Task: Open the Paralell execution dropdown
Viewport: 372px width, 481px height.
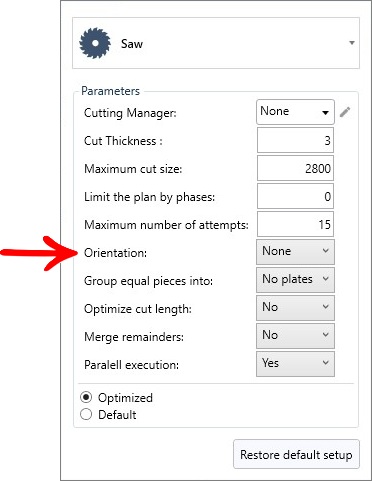Action: pos(295,364)
